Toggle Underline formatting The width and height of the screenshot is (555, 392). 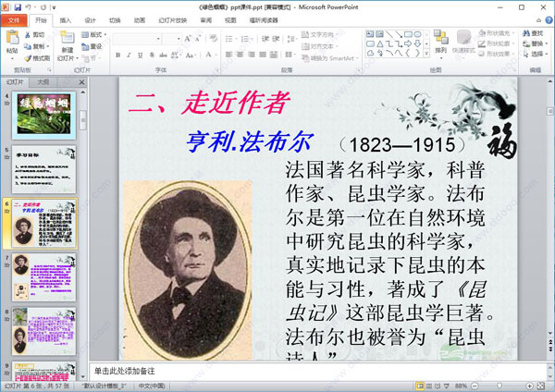pyautogui.click(x=141, y=55)
